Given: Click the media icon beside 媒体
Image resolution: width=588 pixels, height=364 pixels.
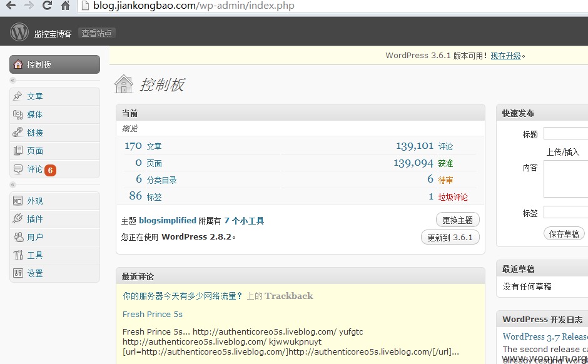Looking at the screenshot, I should pos(18,114).
